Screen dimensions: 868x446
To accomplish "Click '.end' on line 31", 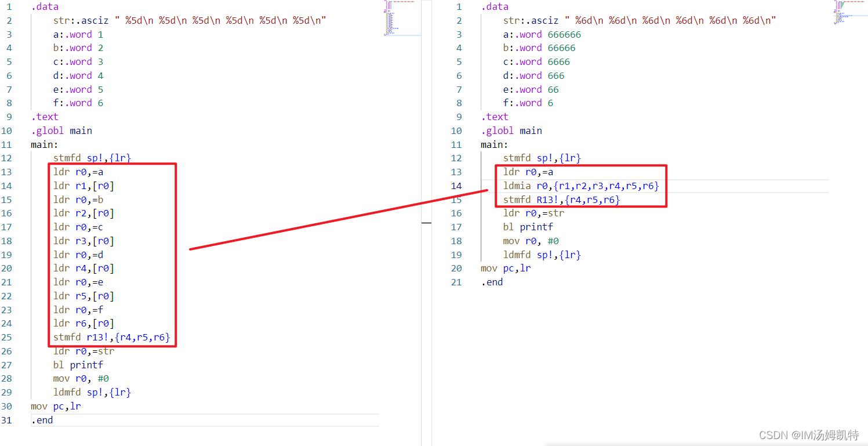I will [42, 420].
